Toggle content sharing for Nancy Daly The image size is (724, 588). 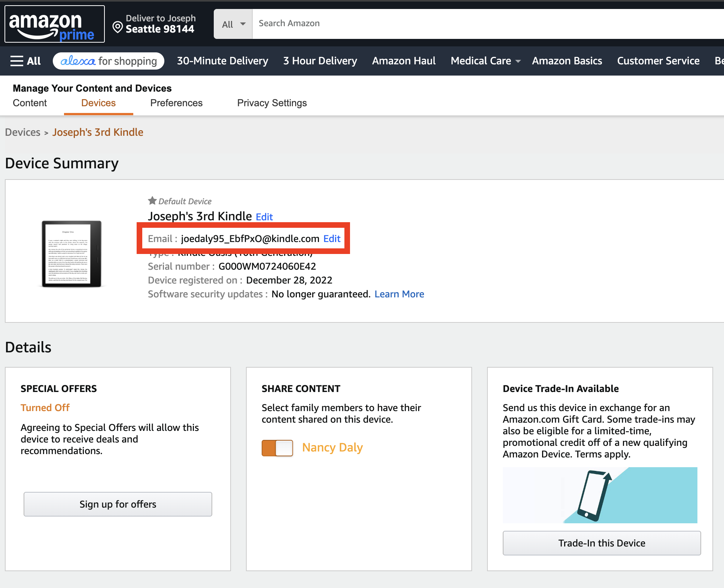[x=277, y=448]
